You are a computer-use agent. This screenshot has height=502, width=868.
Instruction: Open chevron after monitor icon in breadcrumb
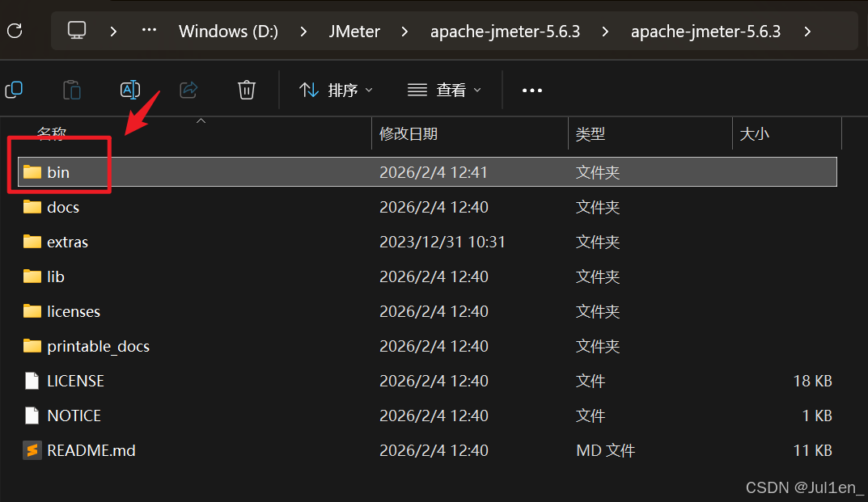pyautogui.click(x=113, y=32)
